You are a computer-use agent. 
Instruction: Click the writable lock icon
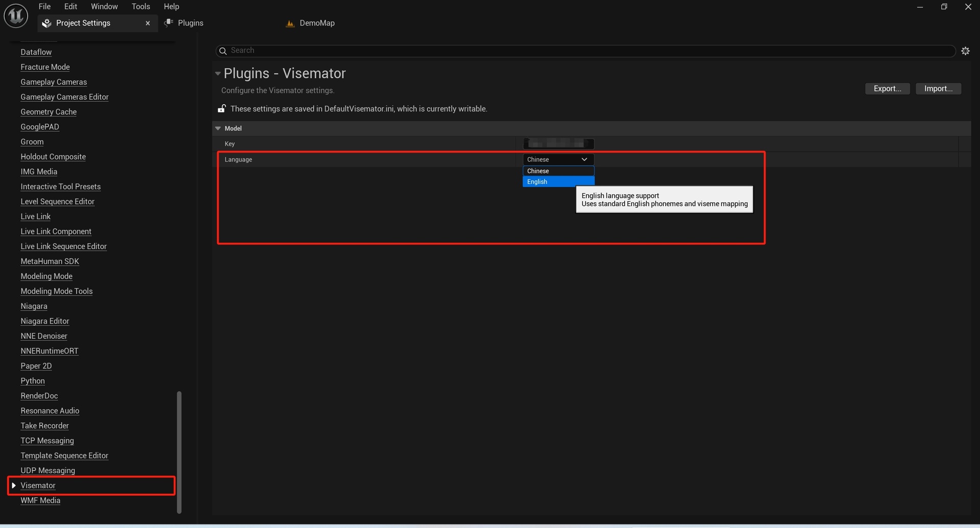click(x=222, y=108)
